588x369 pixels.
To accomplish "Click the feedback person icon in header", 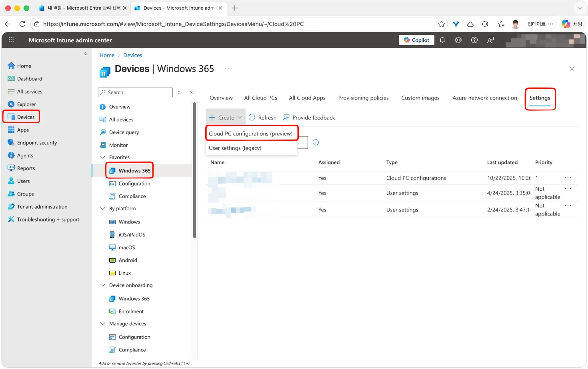I will point(490,40).
